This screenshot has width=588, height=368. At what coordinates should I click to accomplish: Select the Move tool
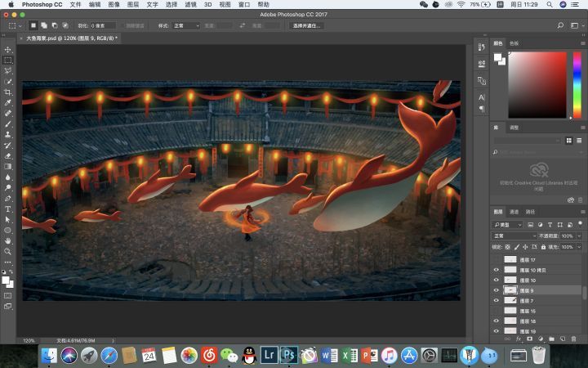(8, 50)
